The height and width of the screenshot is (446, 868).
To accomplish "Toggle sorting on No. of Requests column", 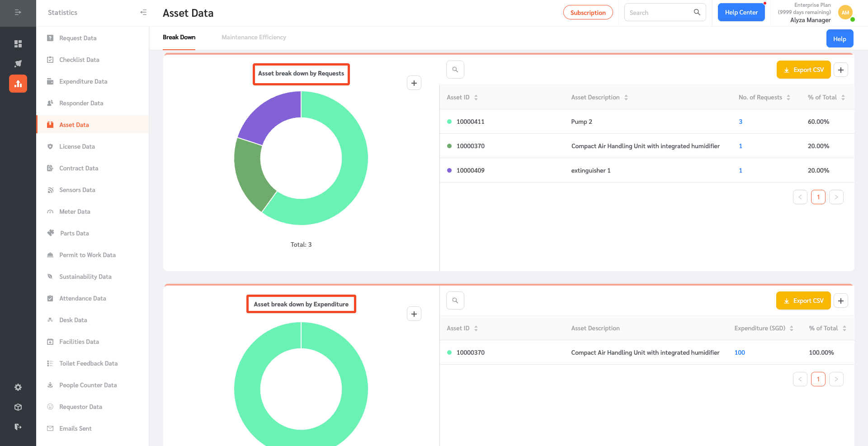I will tap(789, 97).
